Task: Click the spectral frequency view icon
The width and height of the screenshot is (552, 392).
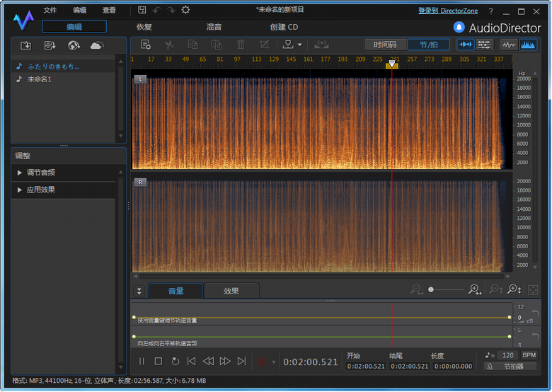Action: pyautogui.click(x=527, y=45)
